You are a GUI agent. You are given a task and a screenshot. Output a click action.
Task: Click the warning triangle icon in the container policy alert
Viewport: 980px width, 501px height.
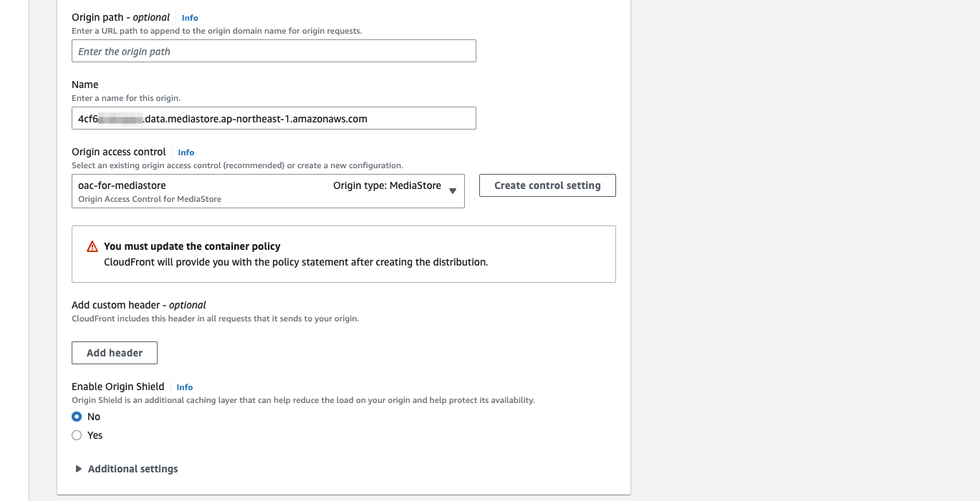(92, 246)
